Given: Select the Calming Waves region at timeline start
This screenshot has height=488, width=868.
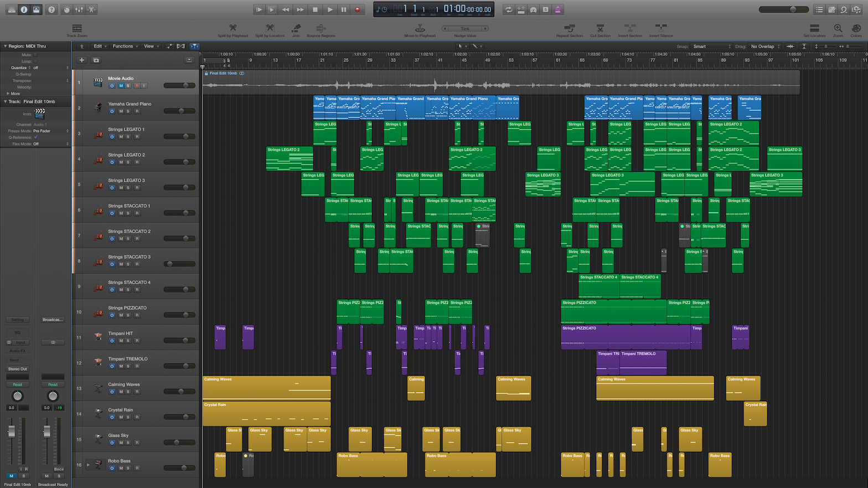Looking at the screenshot, I should [266, 388].
